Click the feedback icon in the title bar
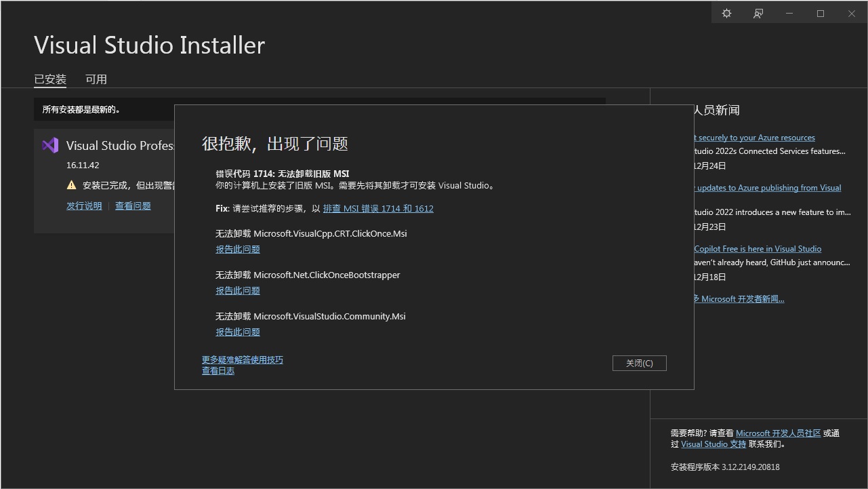The height and width of the screenshot is (489, 868). point(758,13)
